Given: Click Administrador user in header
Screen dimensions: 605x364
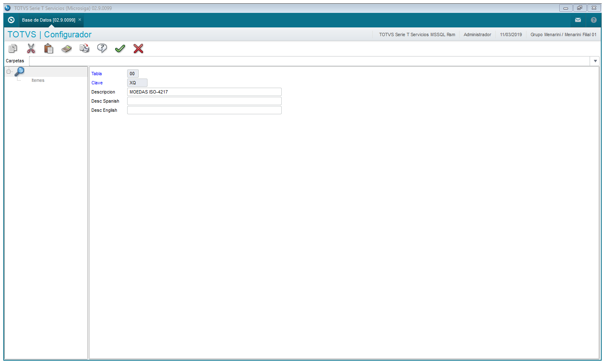Looking at the screenshot, I should (x=477, y=34).
